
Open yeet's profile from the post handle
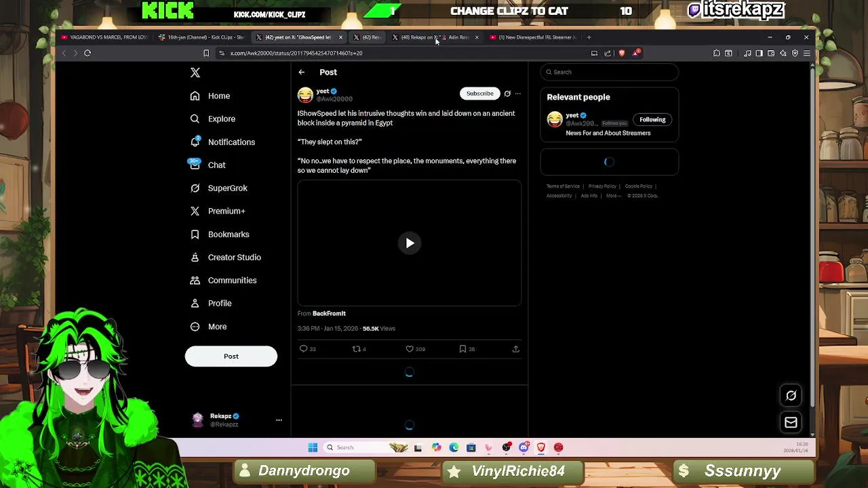(334, 99)
